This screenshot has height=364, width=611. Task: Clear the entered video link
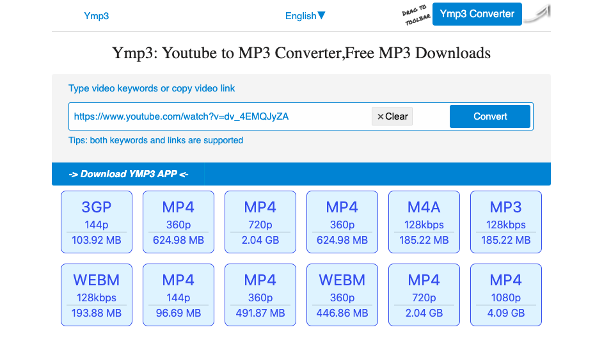tap(392, 116)
